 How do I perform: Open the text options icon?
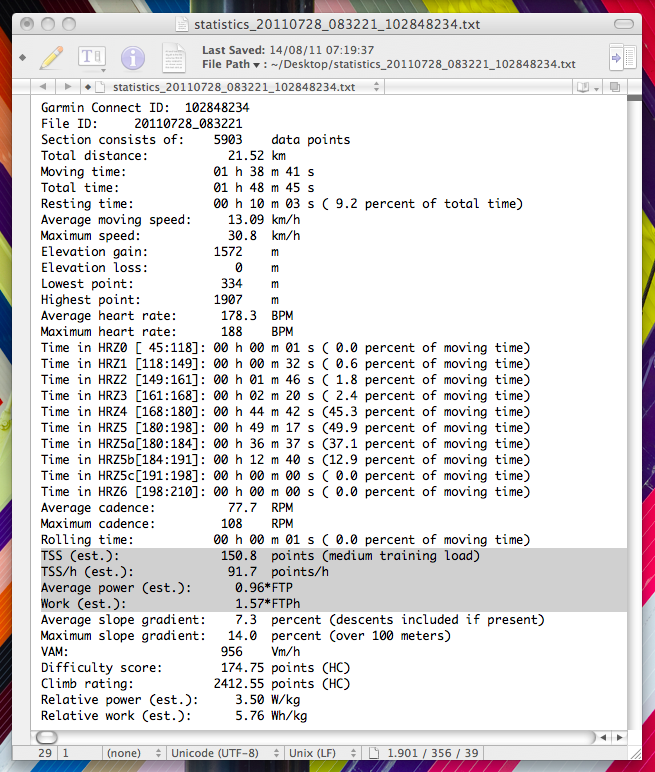tap(92, 58)
